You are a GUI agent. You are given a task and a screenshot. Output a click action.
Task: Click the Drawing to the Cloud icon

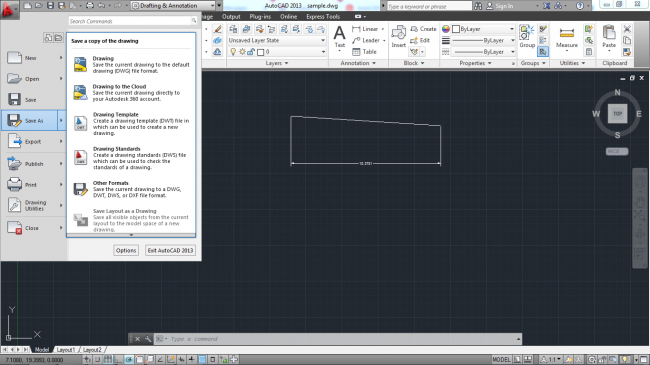point(80,93)
